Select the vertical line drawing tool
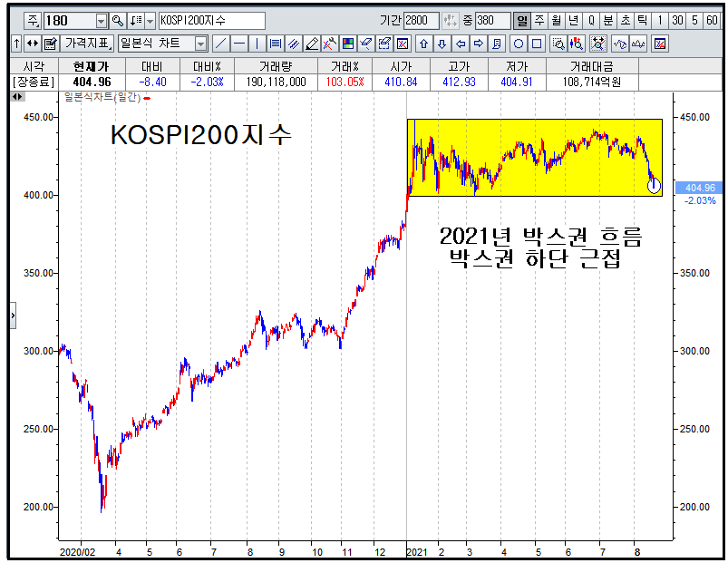This screenshot has height=563, width=728. 257,44
